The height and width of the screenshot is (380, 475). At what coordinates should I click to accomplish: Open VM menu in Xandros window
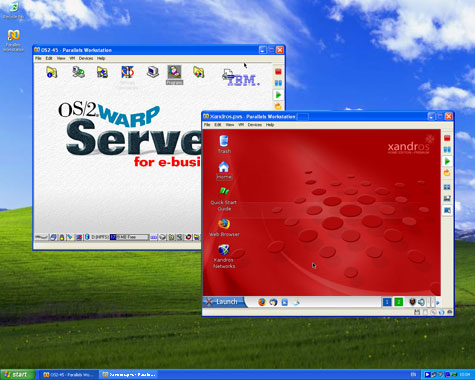241,125
